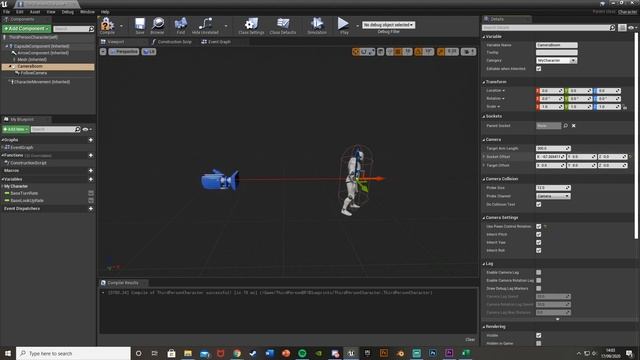
Task: Collapse the CapsuleComponent tree expander
Action: click(x=7, y=47)
